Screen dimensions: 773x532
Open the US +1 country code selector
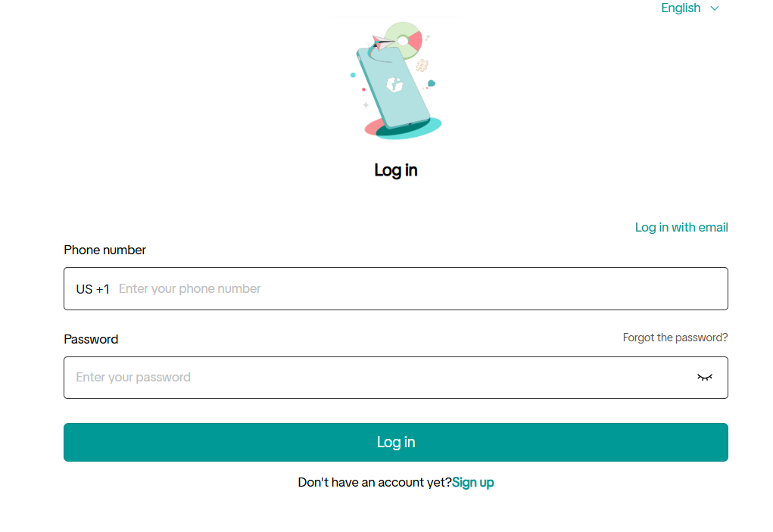coord(92,289)
